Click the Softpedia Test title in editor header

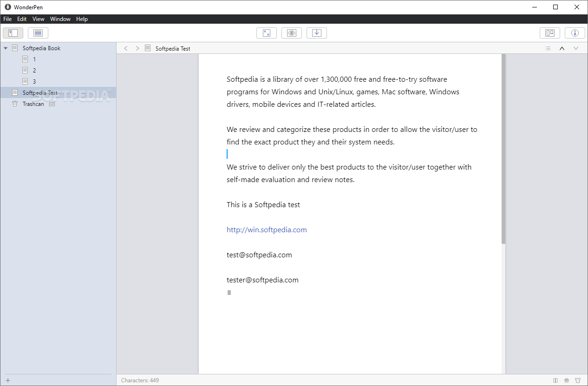click(x=173, y=48)
